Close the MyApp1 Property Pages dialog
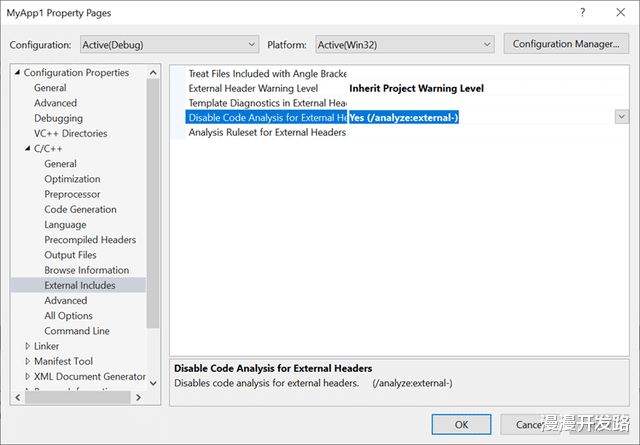The width and height of the screenshot is (640, 445). pos(620,13)
